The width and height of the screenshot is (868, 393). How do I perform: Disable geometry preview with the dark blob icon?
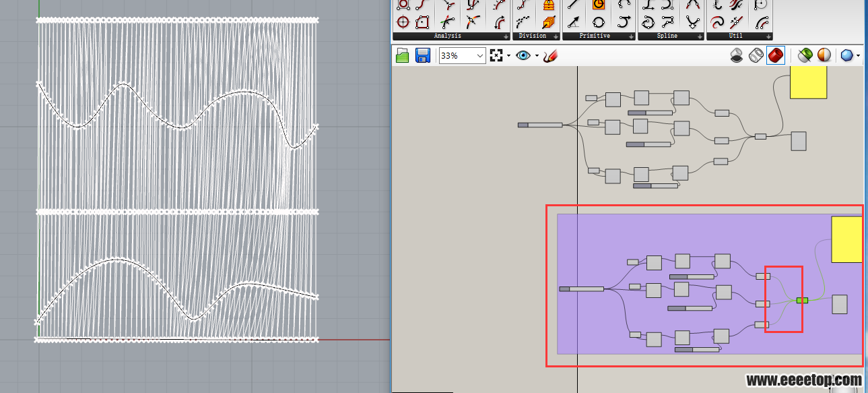click(x=737, y=55)
